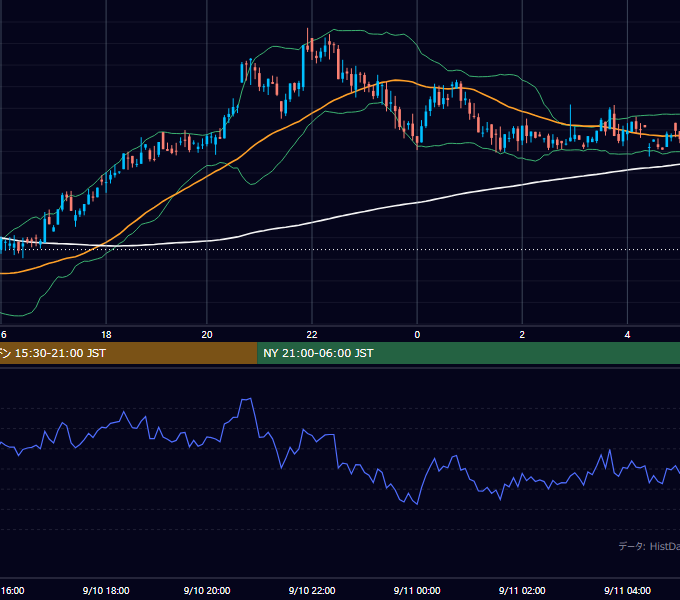
Task: Click the '9/11 02:00' time axis label
Action: tap(522, 590)
